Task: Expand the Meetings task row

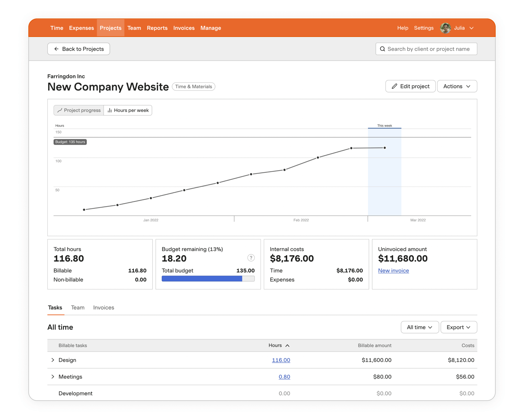Action: point(52,377)
